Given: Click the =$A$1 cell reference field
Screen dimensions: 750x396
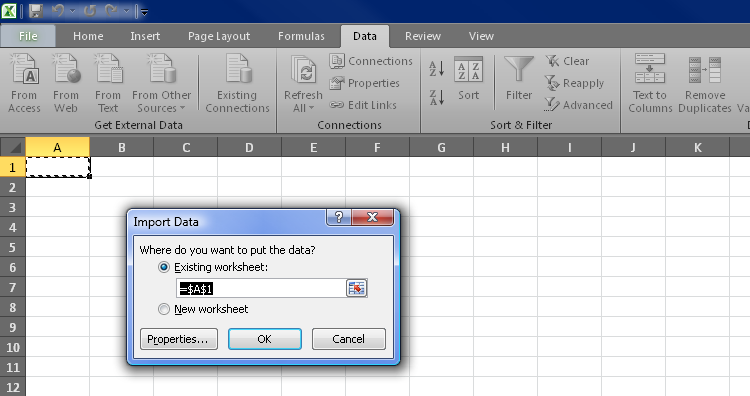Looking at the screenshot, I should [261, 288].
